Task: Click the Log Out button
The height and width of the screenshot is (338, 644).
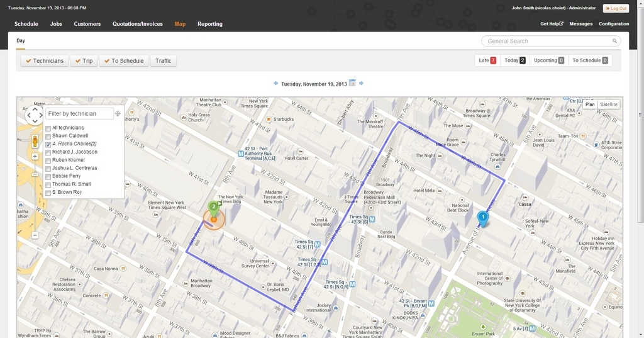Action: [x=616, y=8]
